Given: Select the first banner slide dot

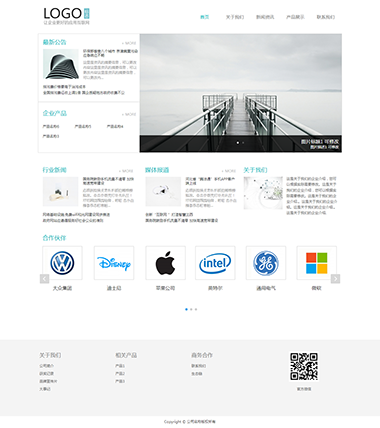Looking at the screenshot, I should 238,143.
